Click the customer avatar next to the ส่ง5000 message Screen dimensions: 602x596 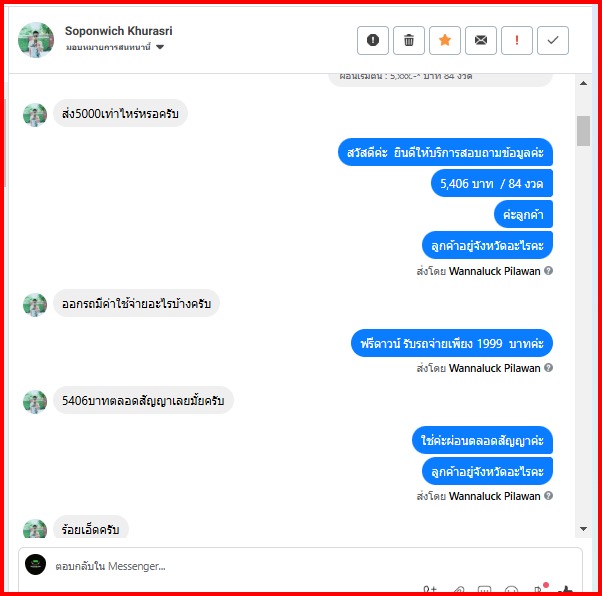pos(35,115)
